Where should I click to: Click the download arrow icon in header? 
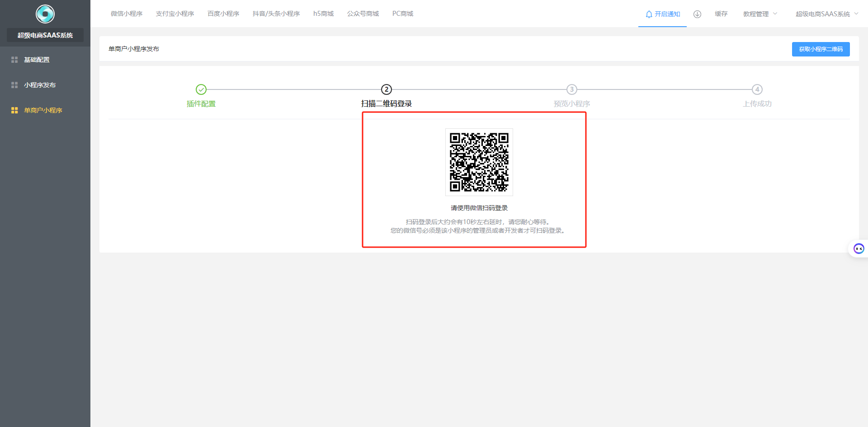(697, 14)
